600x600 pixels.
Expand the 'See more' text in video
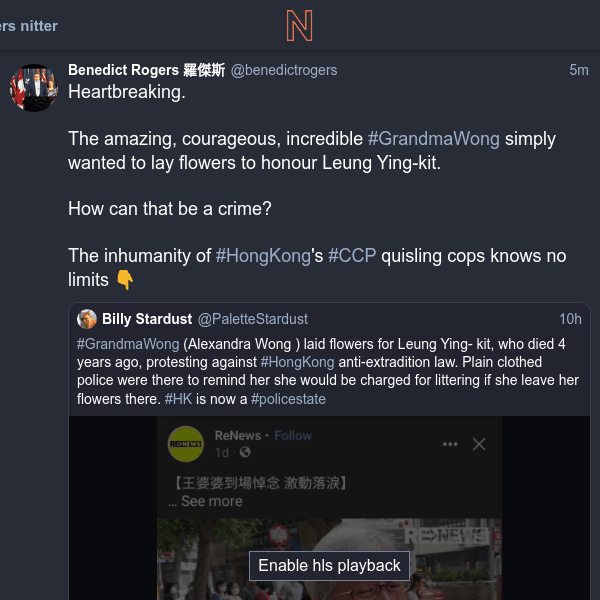(212, 501)
